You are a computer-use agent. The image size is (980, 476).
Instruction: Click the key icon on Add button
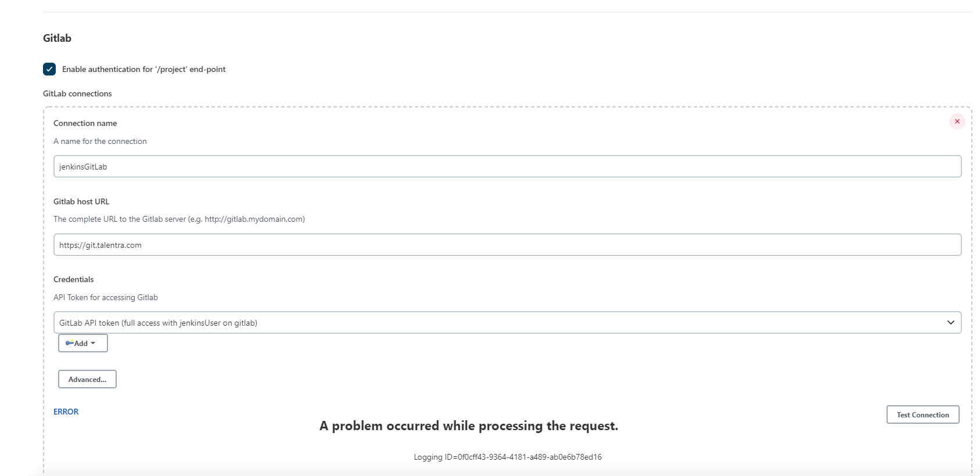tap(70, 343)
